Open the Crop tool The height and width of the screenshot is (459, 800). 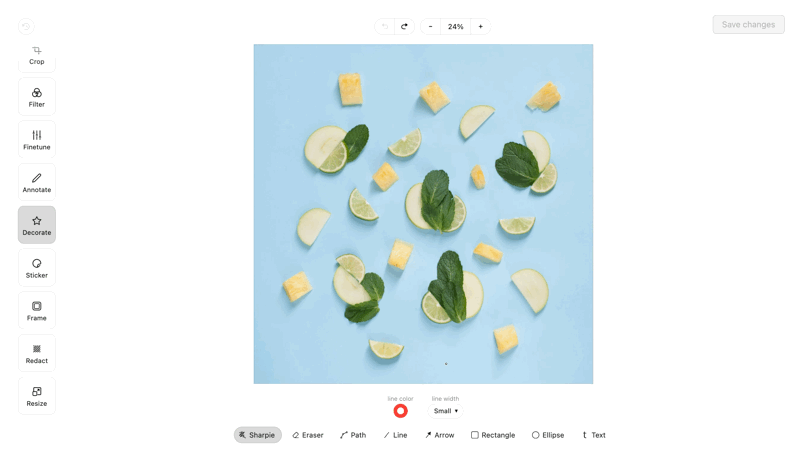point(37,58)
